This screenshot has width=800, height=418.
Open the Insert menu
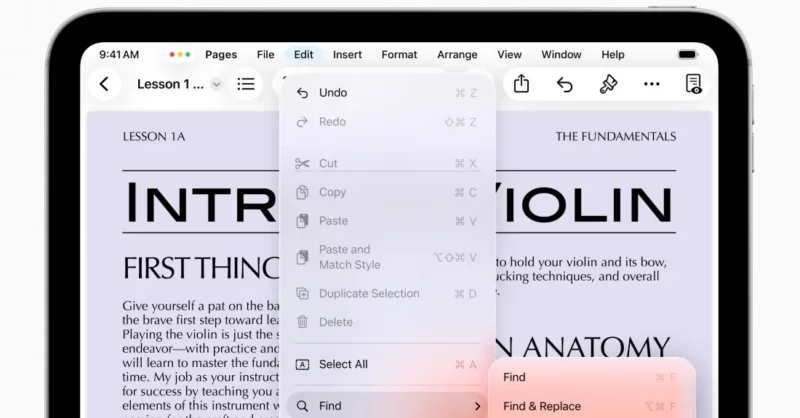point(347,55)
